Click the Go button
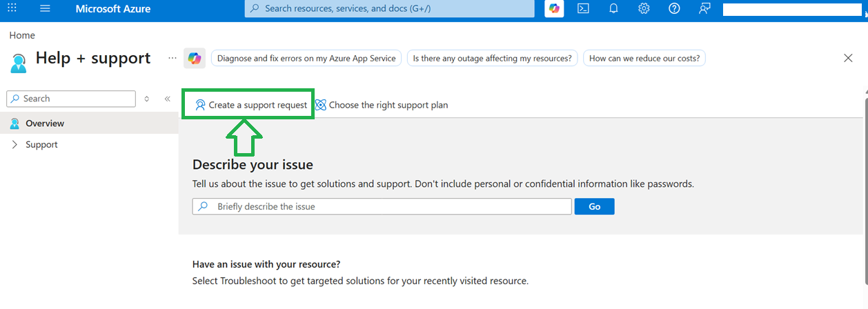The height and width of the screenshot is (309, 868). (595, 206)
